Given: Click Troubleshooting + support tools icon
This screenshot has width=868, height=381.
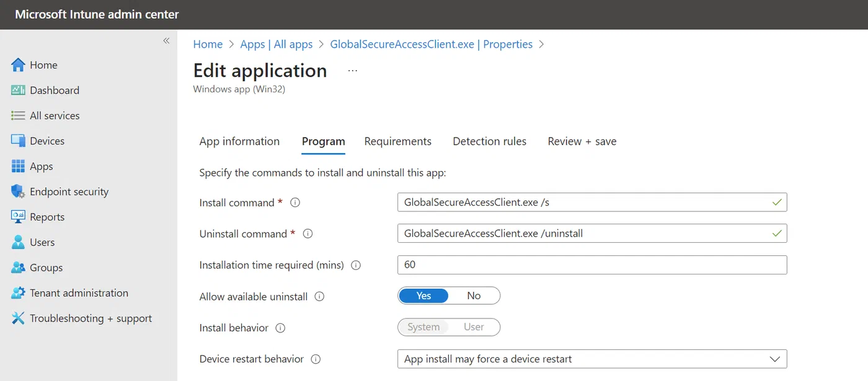Looking at the screenshot, I should click(x=18, y=318).
